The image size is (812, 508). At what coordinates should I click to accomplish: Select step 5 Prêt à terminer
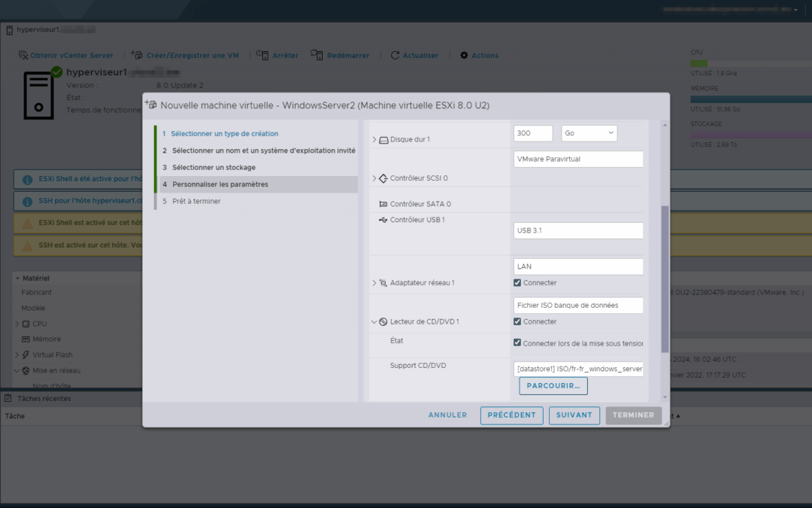pos(259,201)
